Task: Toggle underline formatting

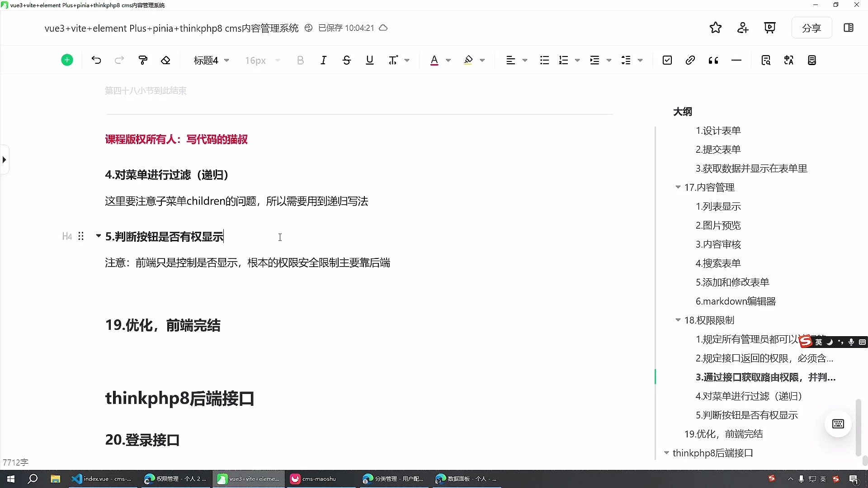Action: point(369,60)
